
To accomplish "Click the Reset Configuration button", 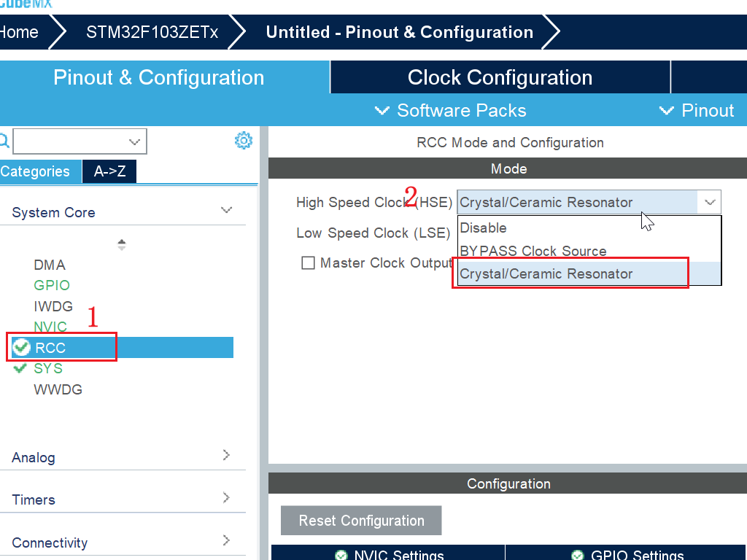I will click(361, 521).
